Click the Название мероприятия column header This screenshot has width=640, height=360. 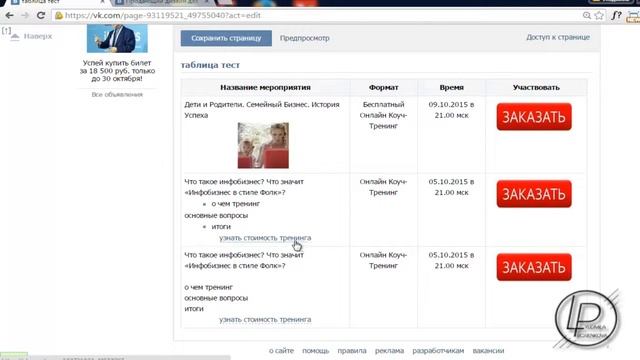265,87
